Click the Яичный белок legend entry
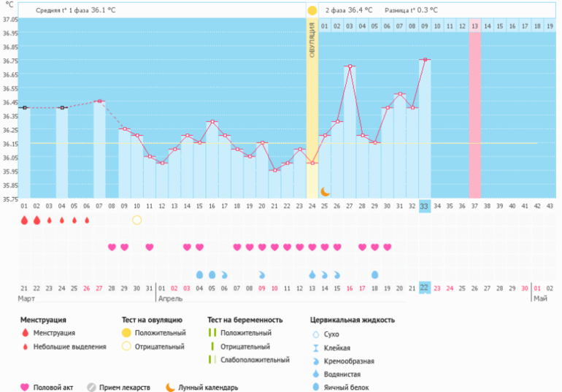The width and height of the screenshot is (562, 392). click(343, 388)
